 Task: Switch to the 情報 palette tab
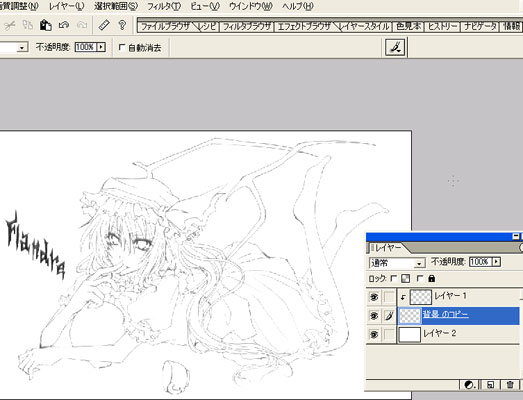[x=512, y=26]
